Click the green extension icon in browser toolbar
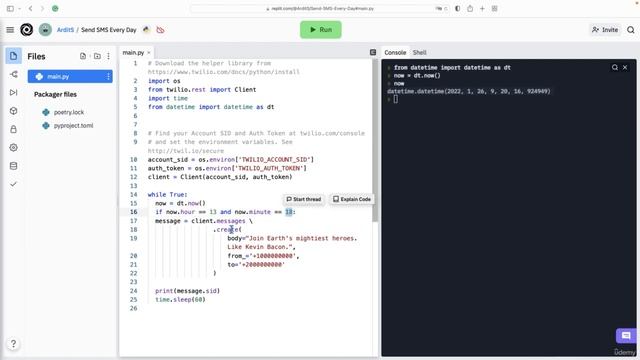Viewport: 640px width, 360px height. (x=55, y=9)
